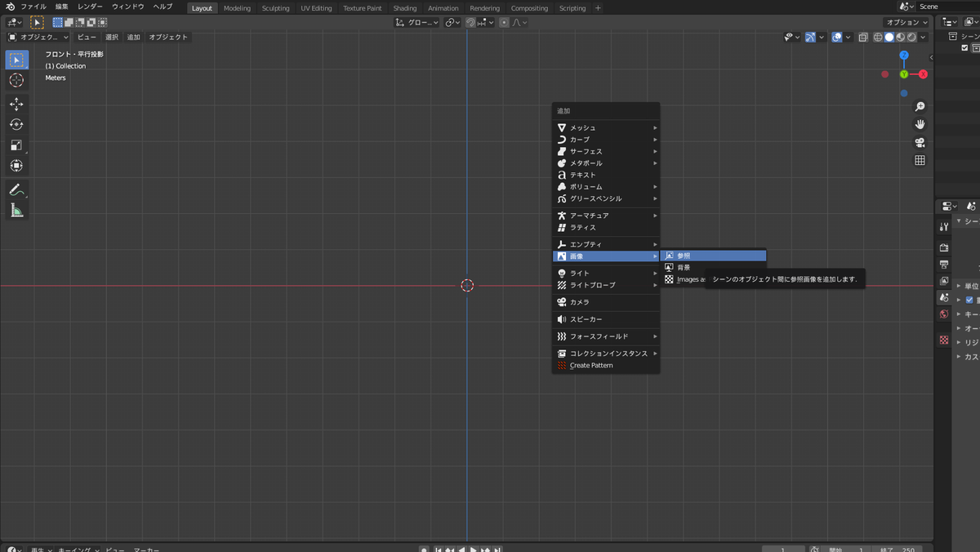This screenshot has width=980, height=552.
Task: Switch to wireframe viewport shading
Action: 878,37
